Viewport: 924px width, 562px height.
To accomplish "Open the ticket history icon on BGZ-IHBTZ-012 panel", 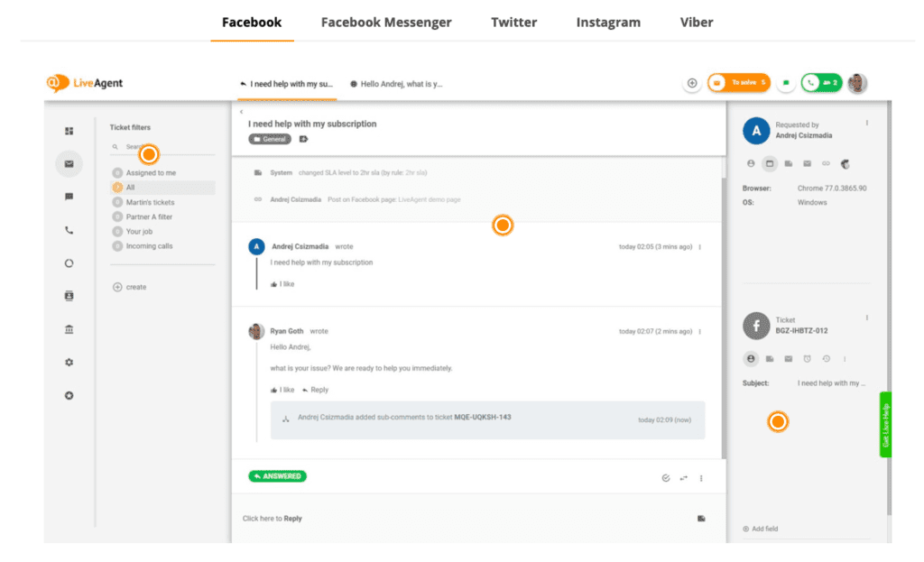I will click(826, 358).
